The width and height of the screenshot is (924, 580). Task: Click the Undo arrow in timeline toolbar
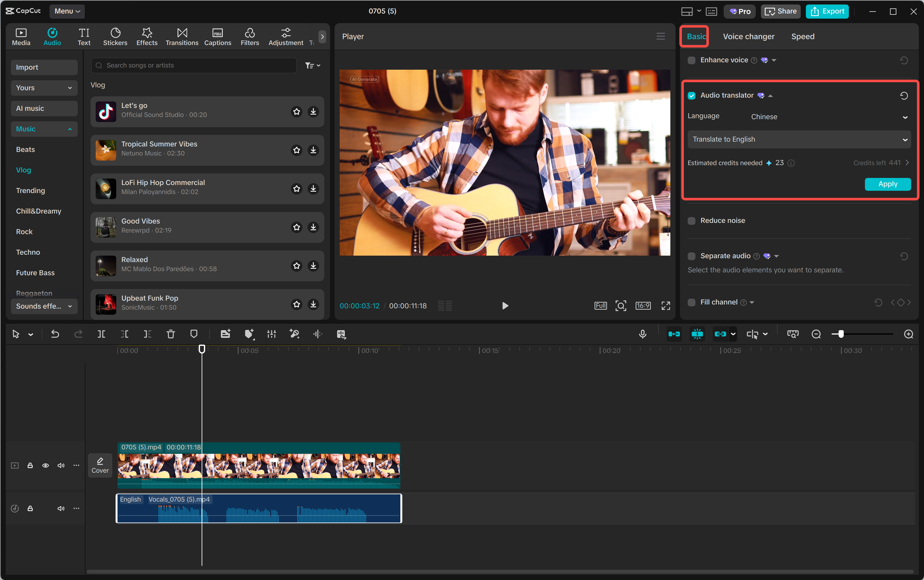click(x=55, y=334)
